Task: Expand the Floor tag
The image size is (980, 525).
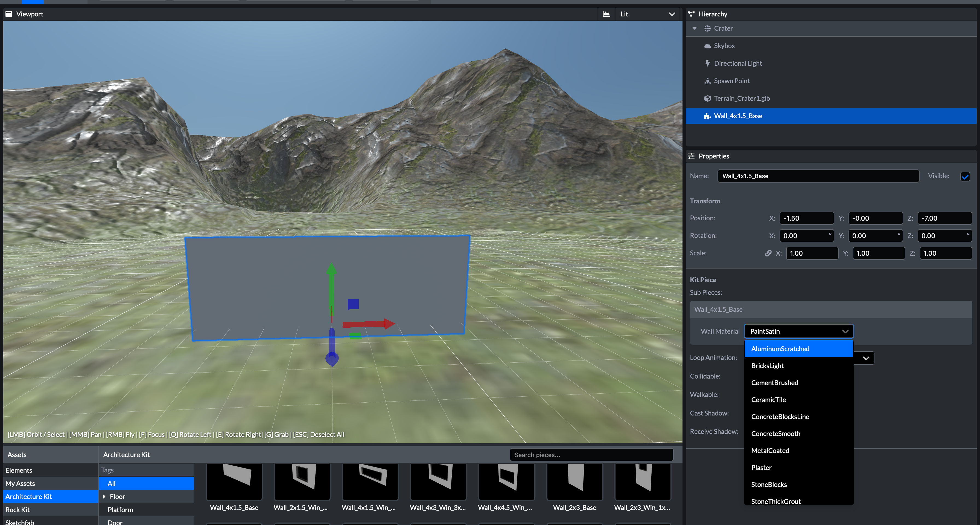Action: pos(104,497)
